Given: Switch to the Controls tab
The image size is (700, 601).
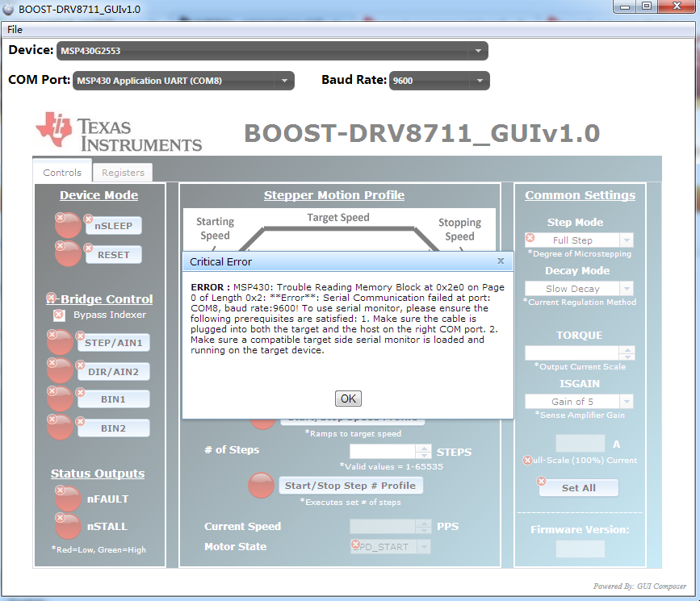Looking at the screenshot, I should [x=62, y=172].
